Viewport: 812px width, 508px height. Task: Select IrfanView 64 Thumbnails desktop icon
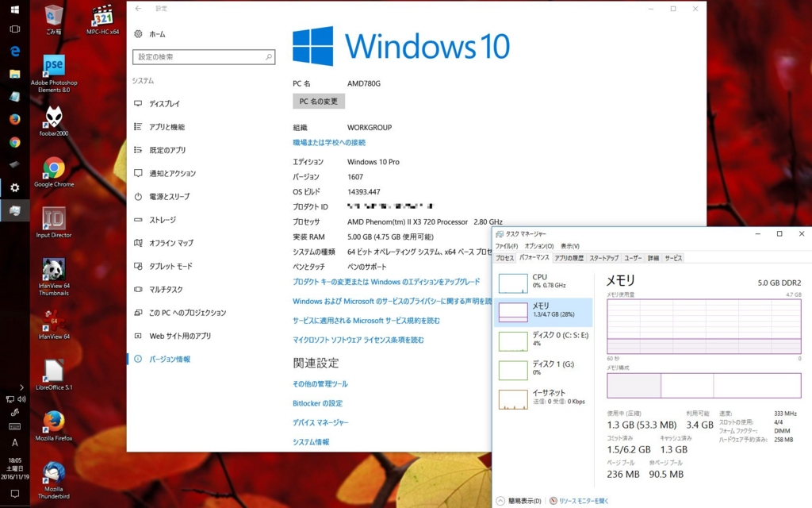point(54,277)
